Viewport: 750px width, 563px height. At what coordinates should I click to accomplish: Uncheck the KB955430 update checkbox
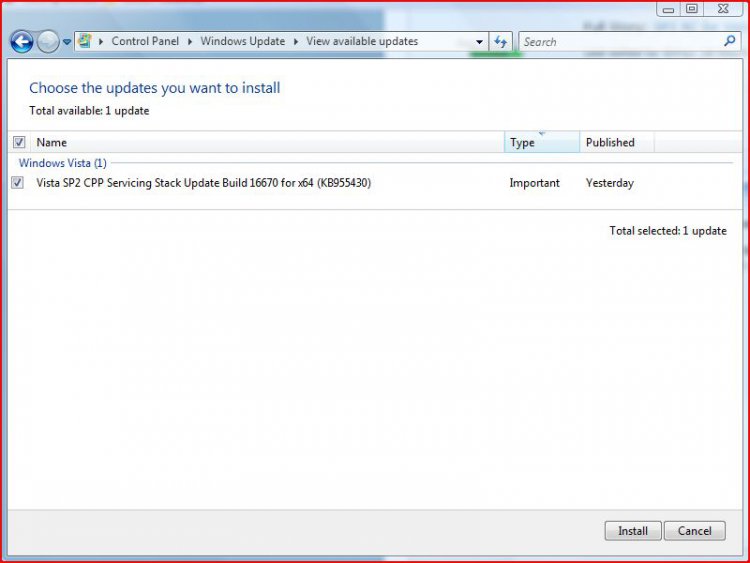click(x=18, y=183)
